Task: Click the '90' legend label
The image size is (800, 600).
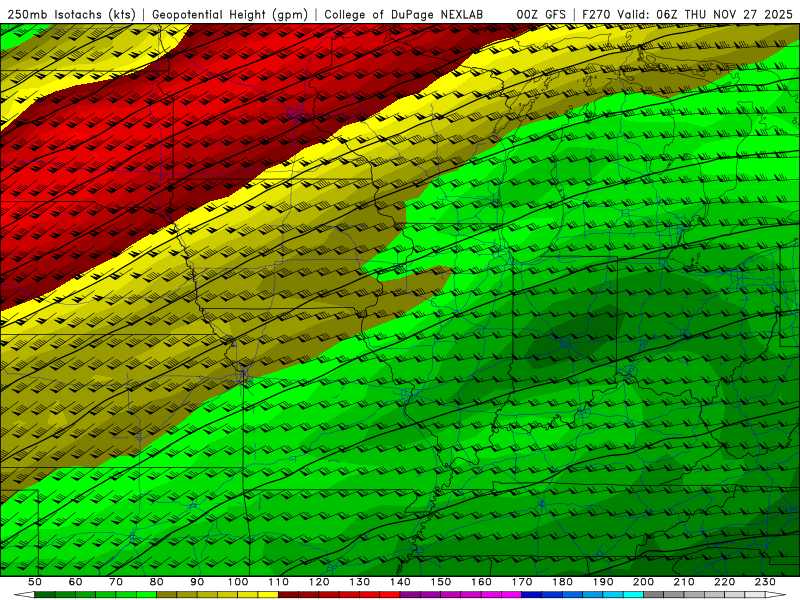Action: coord(197,582)
